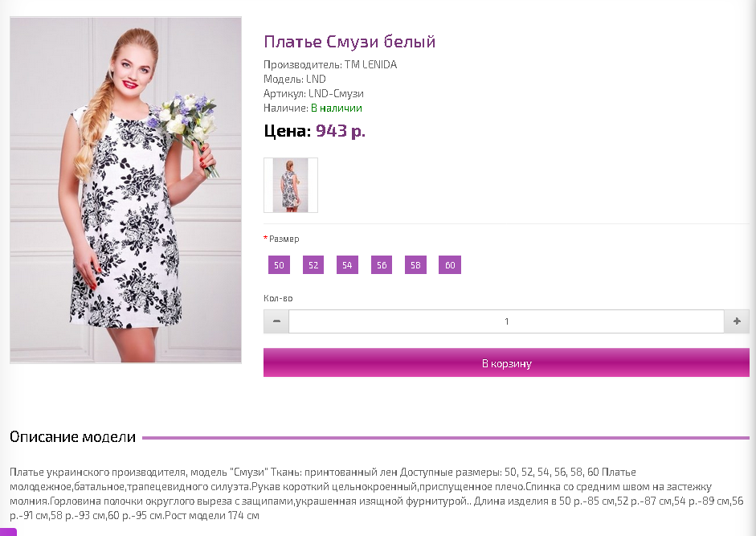Click the Описание модели section heading
756x536 pixels.
73,437
